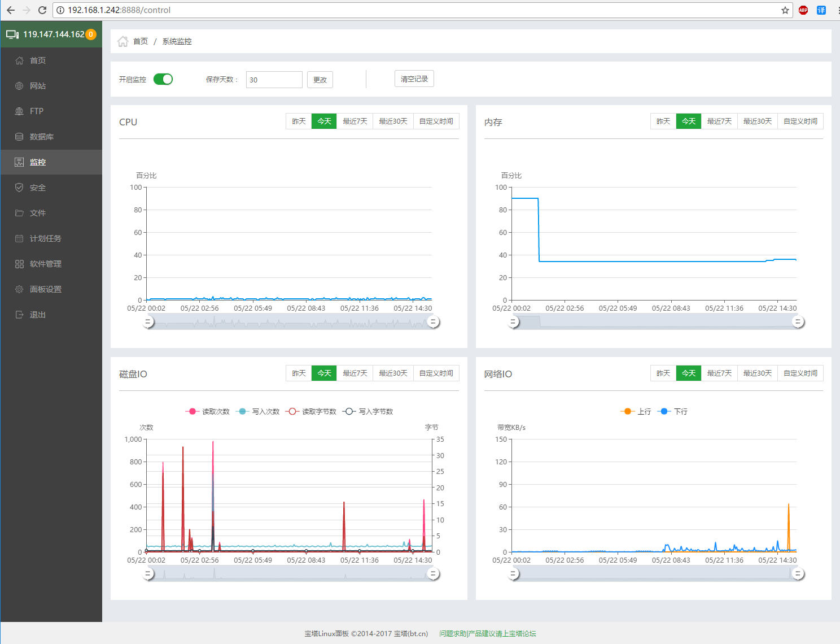Toggle 写入字节数 legend in disk chart

click(x=368, y=411)
